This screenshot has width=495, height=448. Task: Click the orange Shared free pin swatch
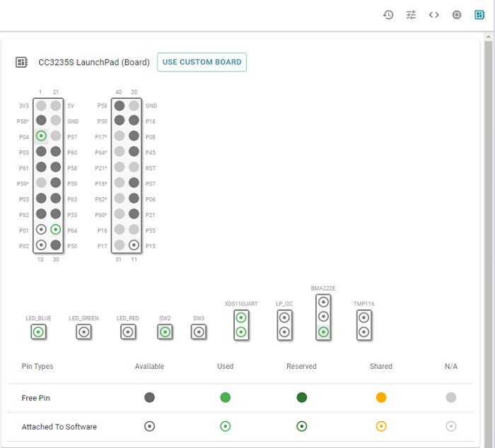pyautogui.click(x=381, y=398)
